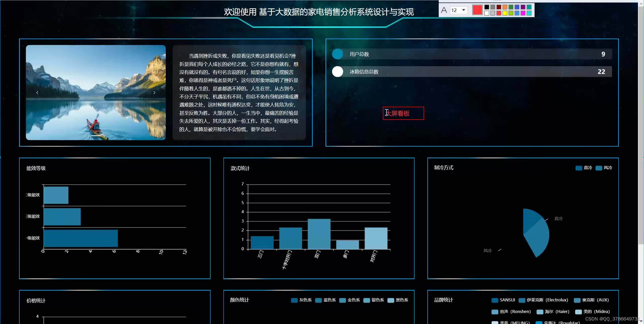The image size is (644, 324).
Task: Click the 款式统计 chart title
Action: 240,168
